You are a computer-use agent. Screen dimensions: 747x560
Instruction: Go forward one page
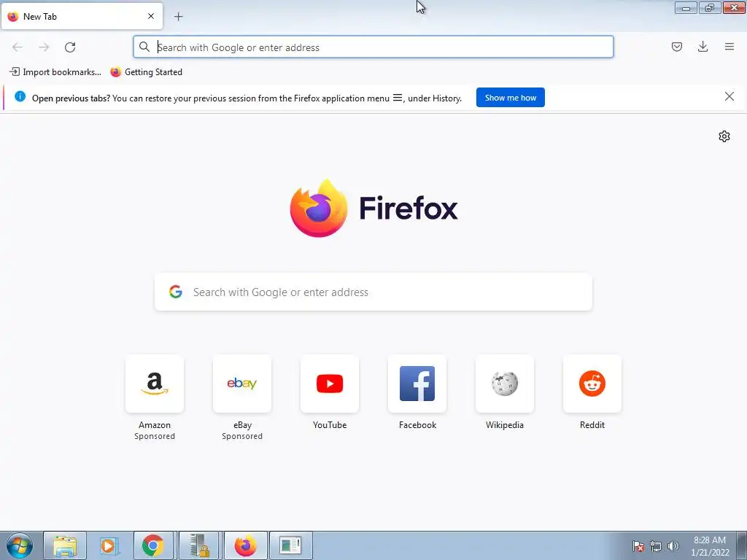(44, 47)
